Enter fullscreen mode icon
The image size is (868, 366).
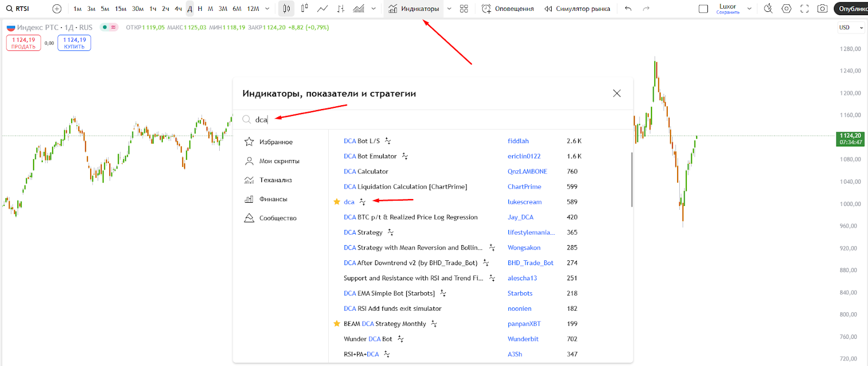[x=805, y=9]
